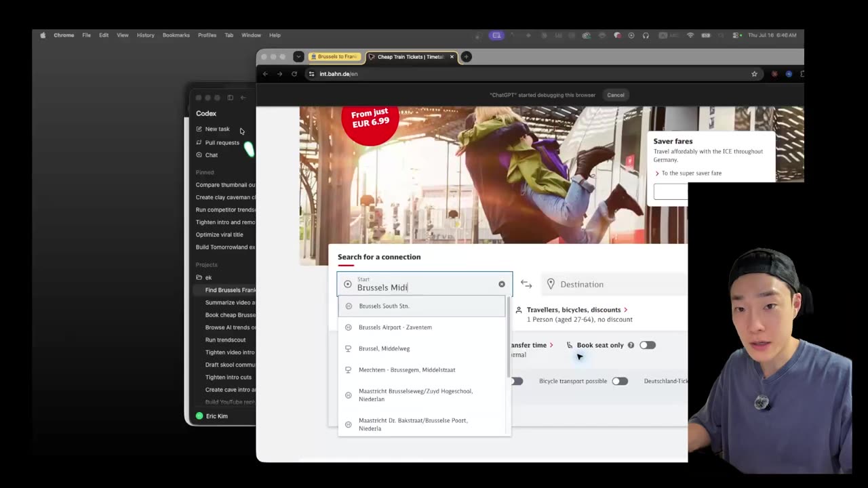Go forward in Chrome

[x=279, y=74]
